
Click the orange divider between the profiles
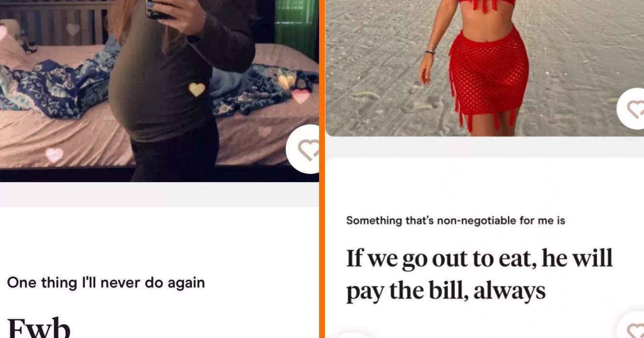(322, 169)
